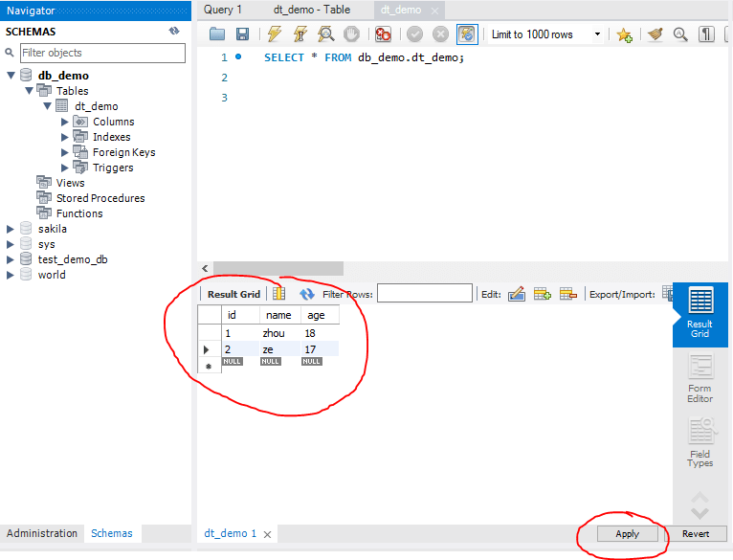Viewport: 733px width, 560px height.
Task: Refresh schemas list icon
Action: [x=174, y=31]
